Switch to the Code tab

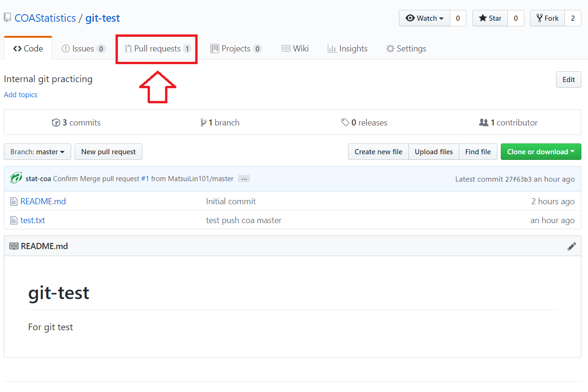coord(28,49)
